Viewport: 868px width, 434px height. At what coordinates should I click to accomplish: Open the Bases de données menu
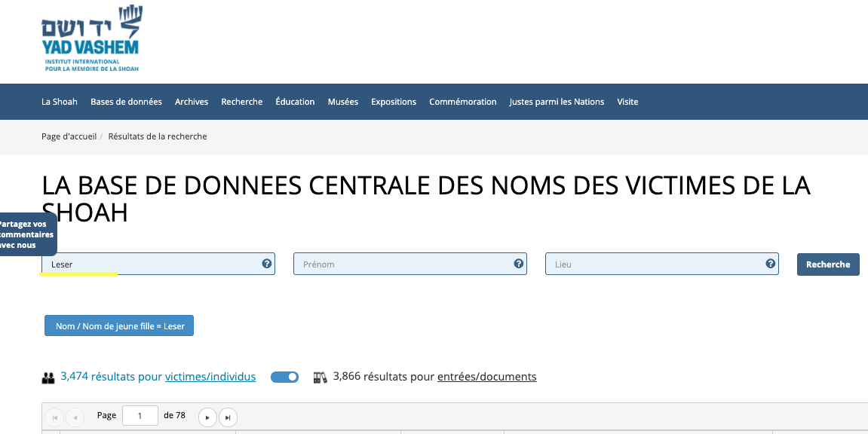point(126,102)
